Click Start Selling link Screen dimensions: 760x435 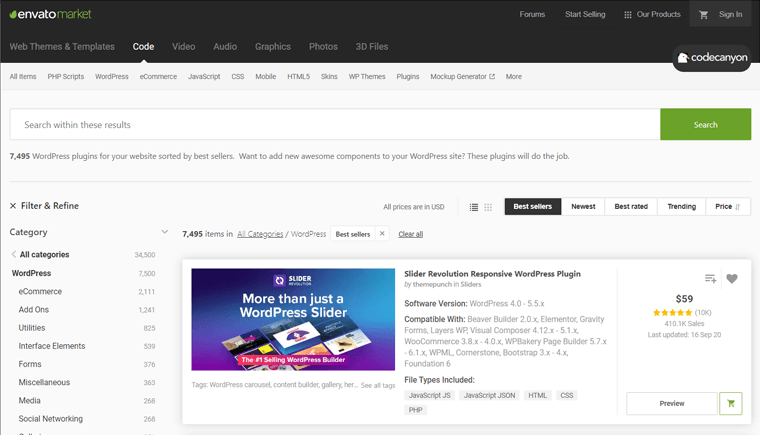coord(585,15)
